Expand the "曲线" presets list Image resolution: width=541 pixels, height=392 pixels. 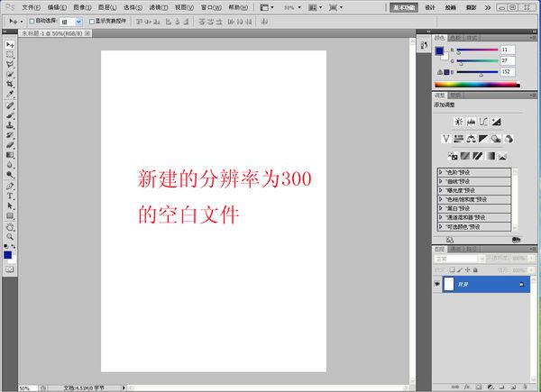[x=440, y=181]
